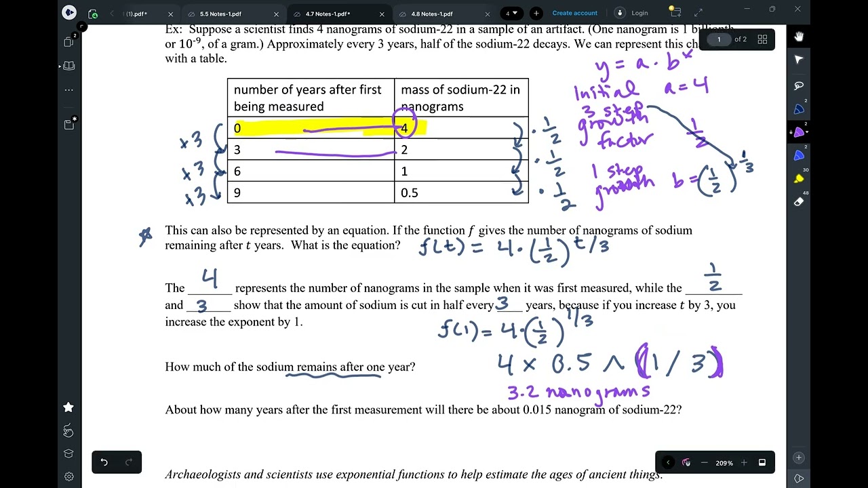Viewport: 868px width, 488px height.
Task: Enter fullscreen with the expand arrows
Action: 698,13
